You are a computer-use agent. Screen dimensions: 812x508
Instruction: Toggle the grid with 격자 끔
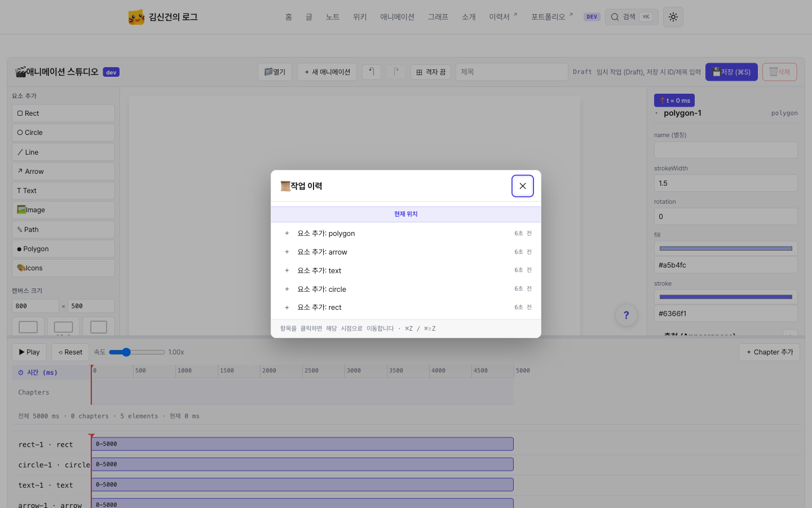tap(431, 72)
